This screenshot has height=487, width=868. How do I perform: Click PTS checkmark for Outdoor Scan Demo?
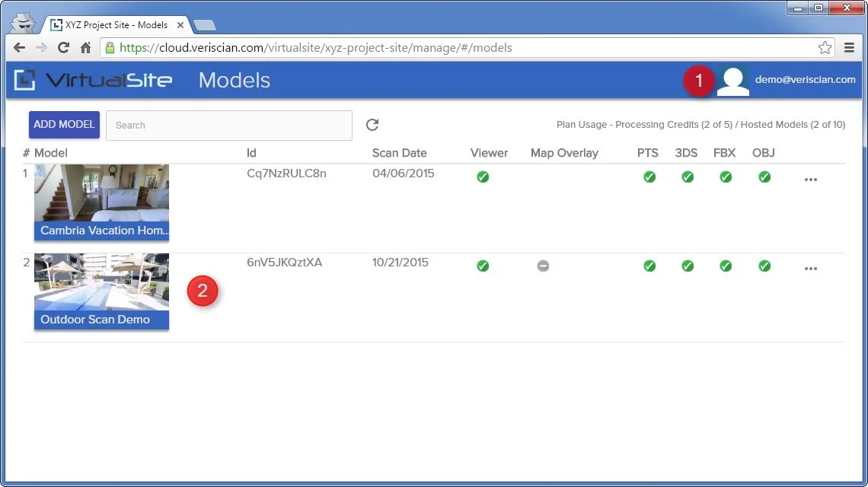tap(649, 266)
